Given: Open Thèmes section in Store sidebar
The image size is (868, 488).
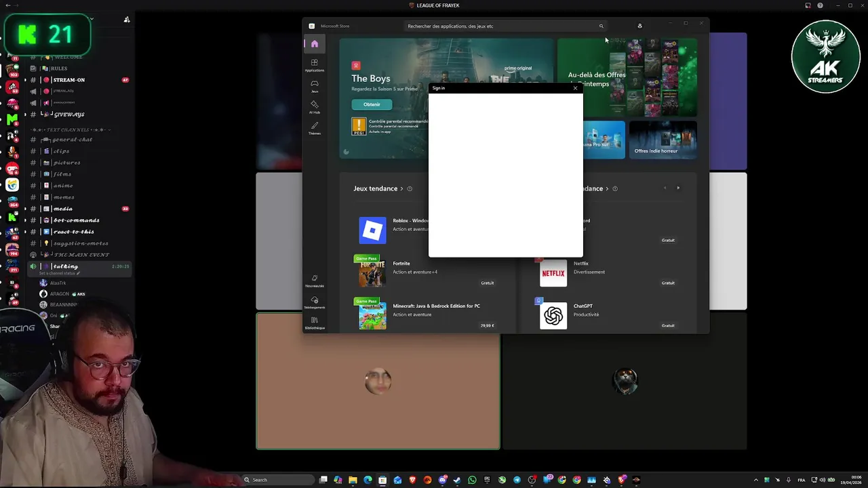Looking at the screenshot, I should point(315,128).
